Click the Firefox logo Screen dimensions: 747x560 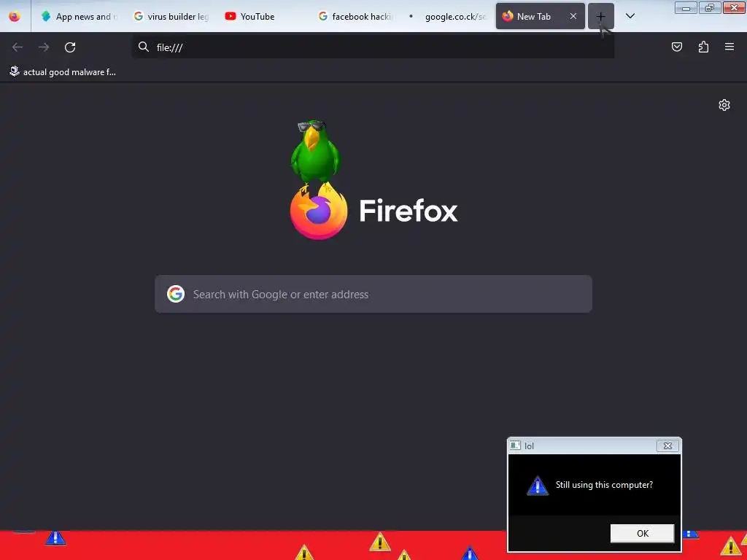pos(319,211)
